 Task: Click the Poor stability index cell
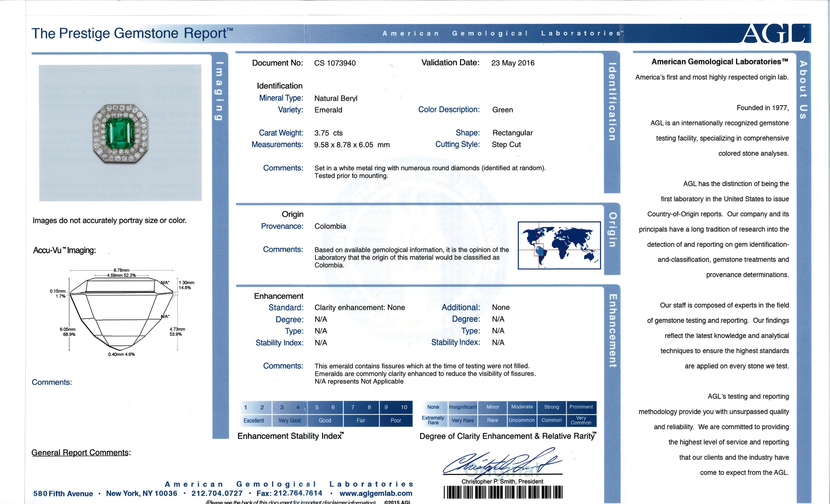[395, 420]
